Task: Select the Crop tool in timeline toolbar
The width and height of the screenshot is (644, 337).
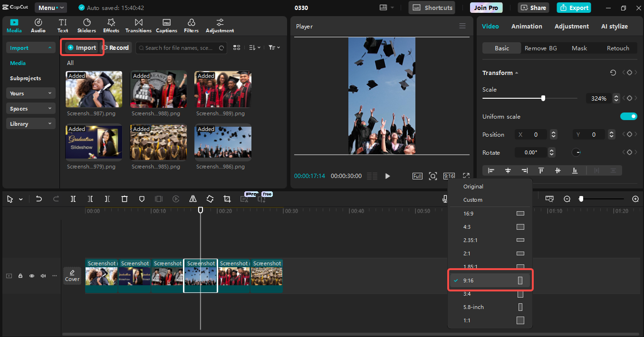Action: coord(227,199)
